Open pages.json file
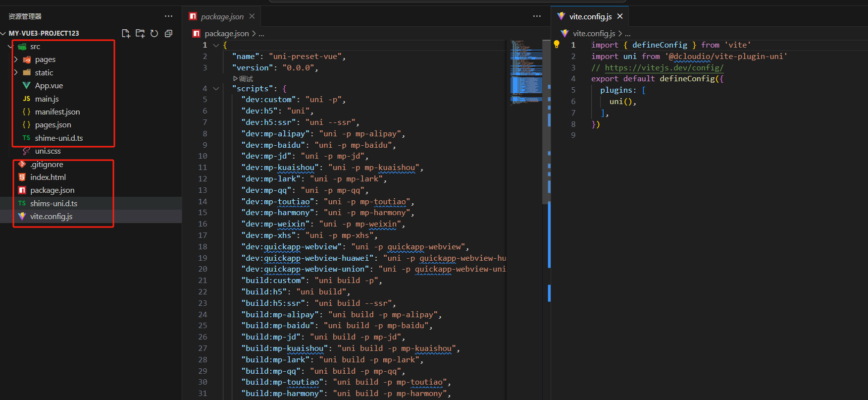This screenshot has width=868, height=400. click(x=53, y=125)
